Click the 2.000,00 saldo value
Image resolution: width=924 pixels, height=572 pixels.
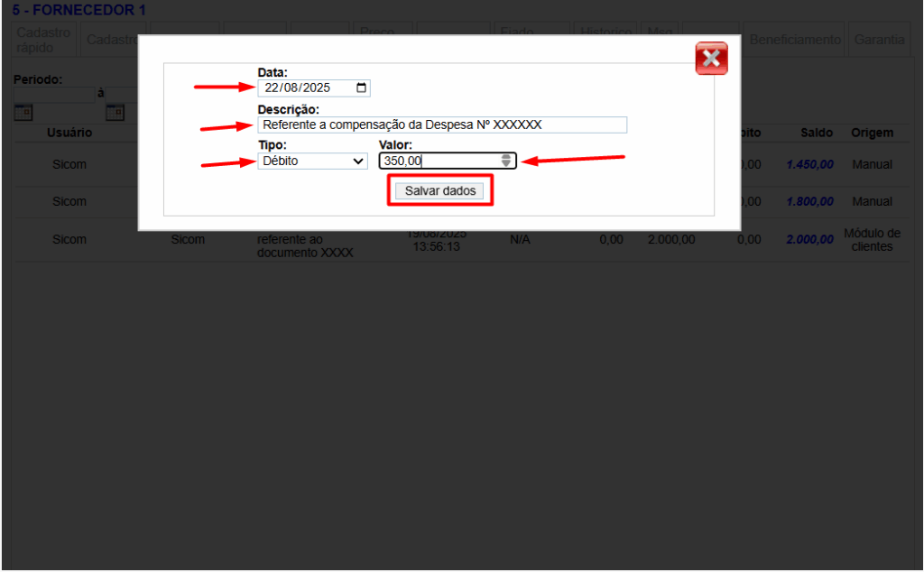tap(809, 240)
